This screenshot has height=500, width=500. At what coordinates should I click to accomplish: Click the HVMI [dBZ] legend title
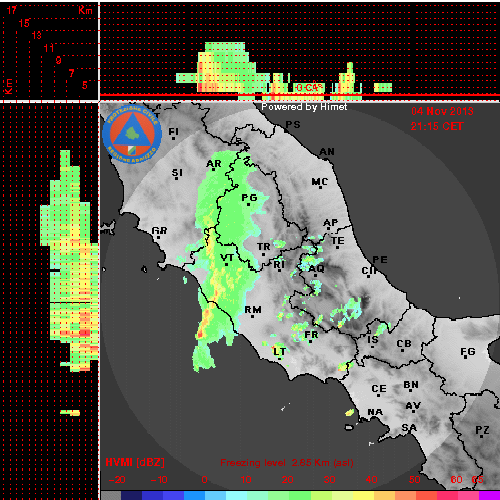click(135, 462)
